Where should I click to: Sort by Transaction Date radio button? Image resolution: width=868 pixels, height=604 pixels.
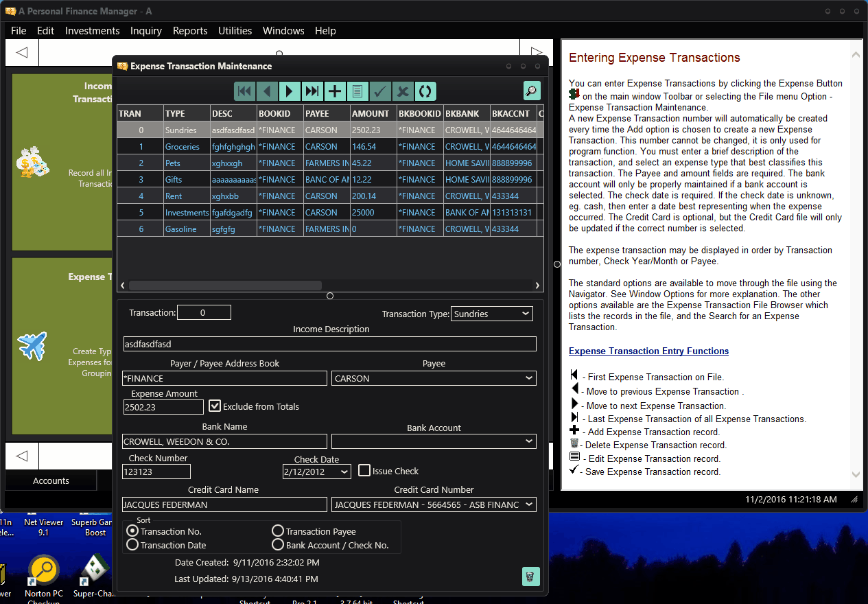pos(132,545)
